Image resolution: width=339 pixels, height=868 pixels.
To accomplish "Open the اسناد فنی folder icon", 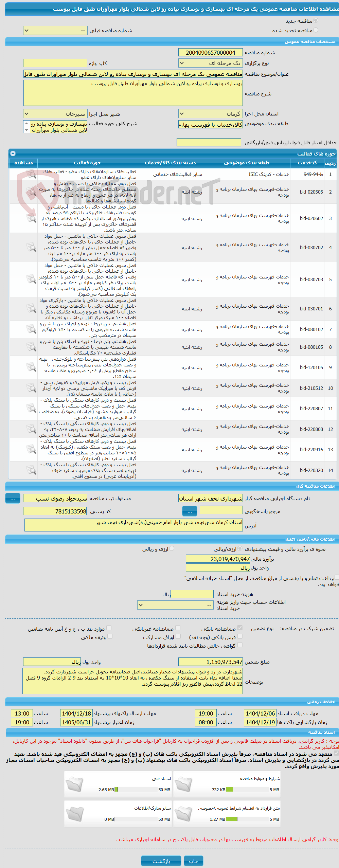I will [74, 784].
